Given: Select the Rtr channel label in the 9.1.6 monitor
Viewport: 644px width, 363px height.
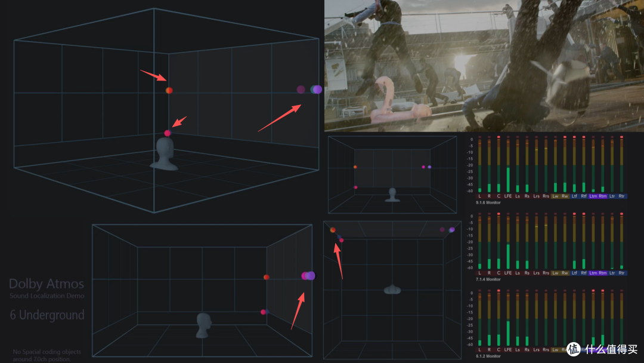Looking at the screenshot, I should tap(622, 196).
